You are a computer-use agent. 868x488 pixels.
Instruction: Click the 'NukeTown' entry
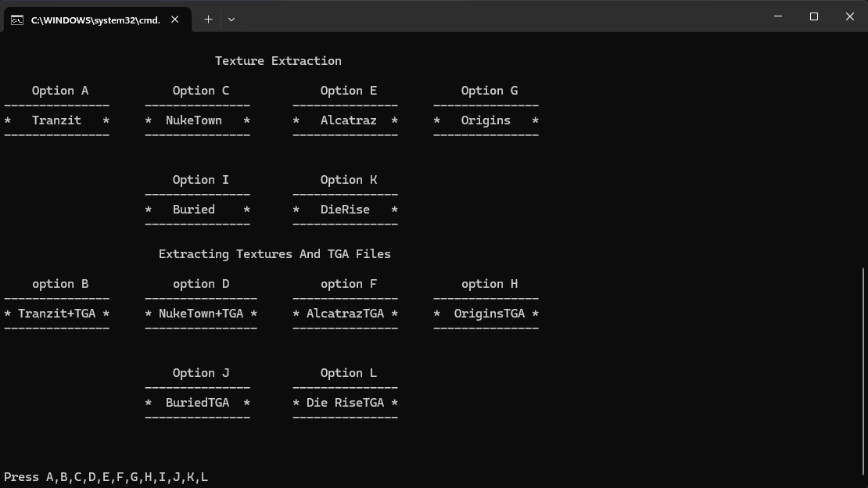pos(194,120)
